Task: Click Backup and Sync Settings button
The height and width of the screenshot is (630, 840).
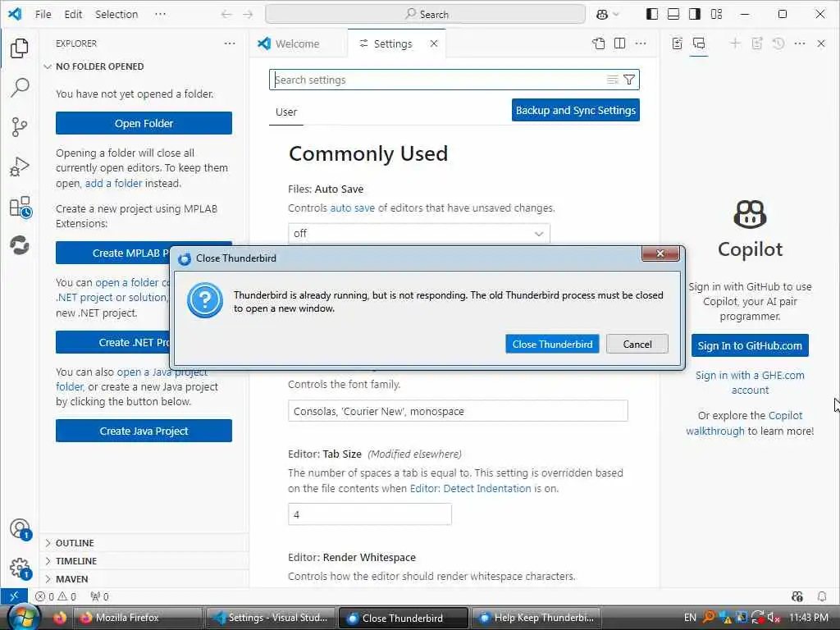Action: point(575,111)
